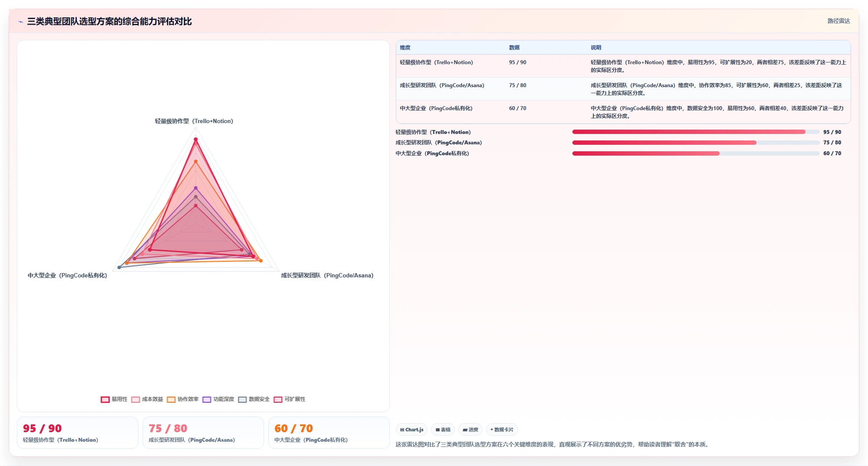Toggle the 协作效率 legend item

pyautogui.click(x=183, y=399)
